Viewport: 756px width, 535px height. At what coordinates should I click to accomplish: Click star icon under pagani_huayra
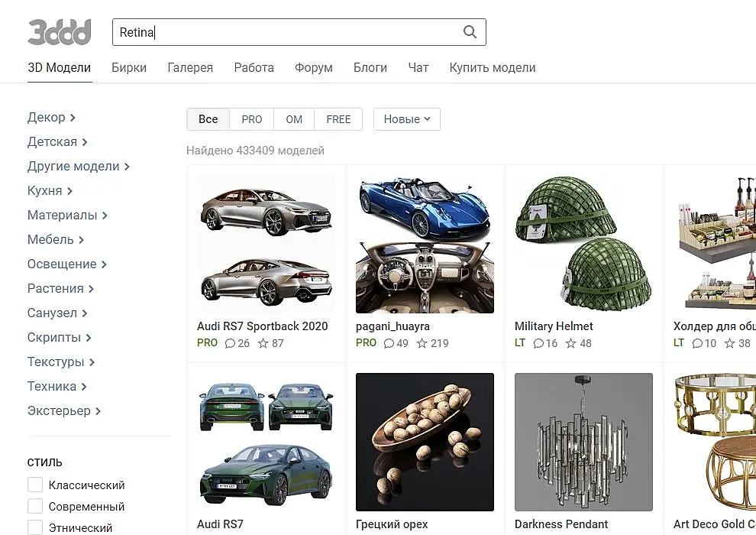[x=422, y=343]
